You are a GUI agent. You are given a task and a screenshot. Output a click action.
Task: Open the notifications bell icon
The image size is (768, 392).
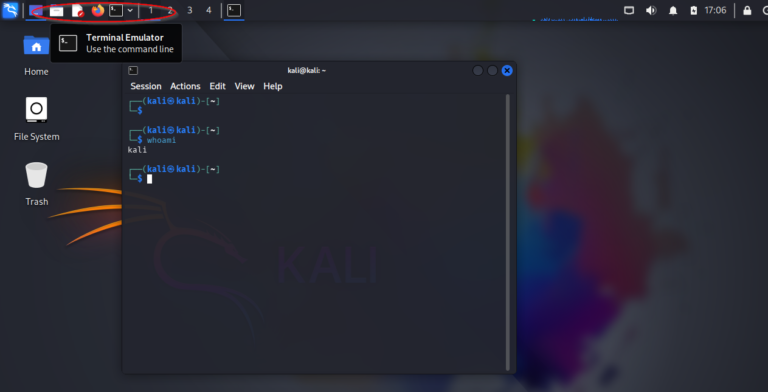pyautogui.click(x=673, y=10)
